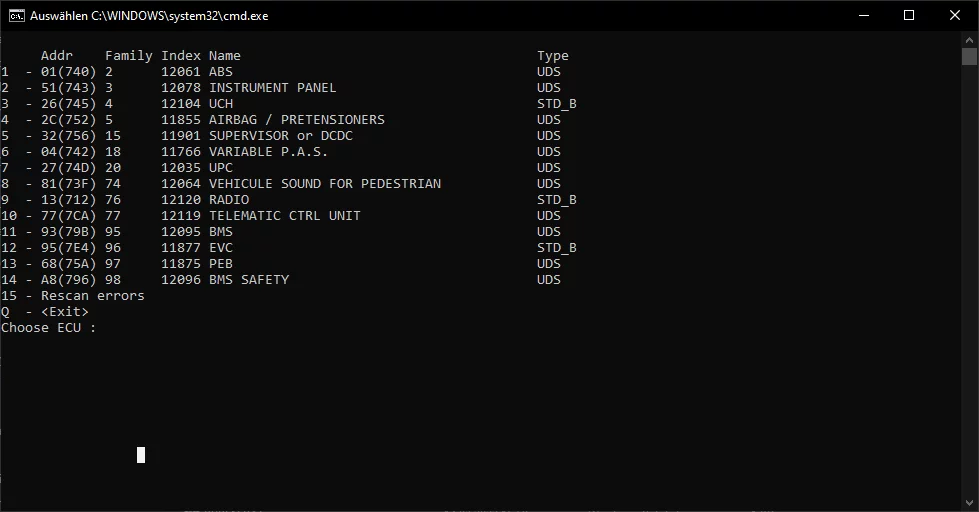This screenshot has width=979, height=512.
Task: Click the Rescan errors option
Action: [92, 296]
